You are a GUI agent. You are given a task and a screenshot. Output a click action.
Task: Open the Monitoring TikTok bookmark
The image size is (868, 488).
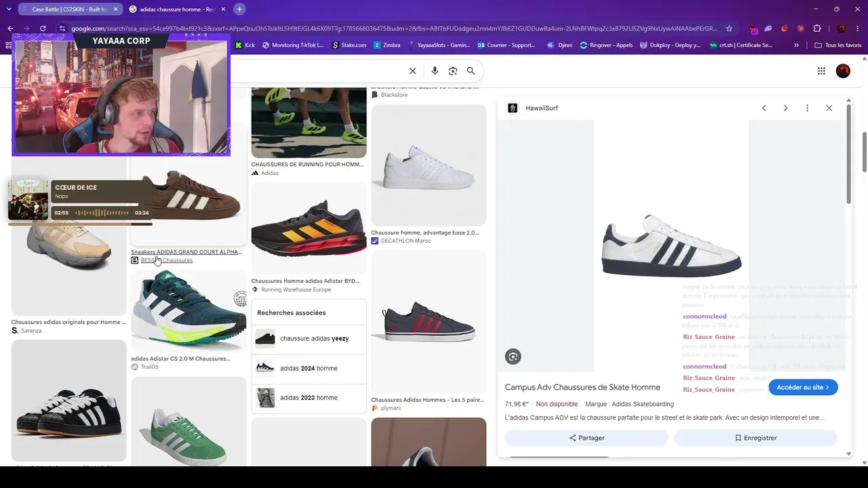(x=293, y=45)
